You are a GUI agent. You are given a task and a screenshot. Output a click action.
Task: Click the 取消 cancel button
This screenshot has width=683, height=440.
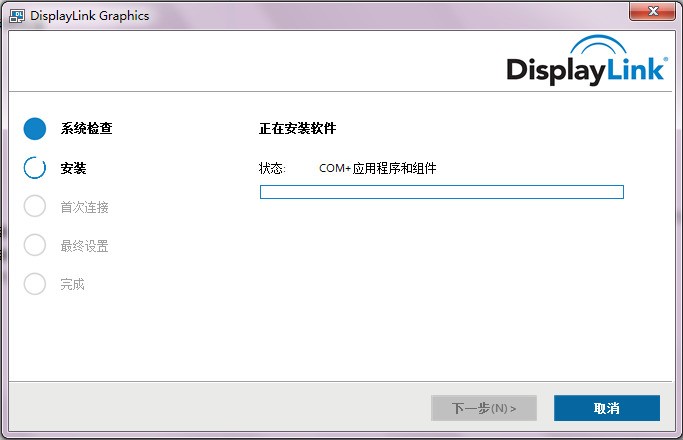coord(606,408)
